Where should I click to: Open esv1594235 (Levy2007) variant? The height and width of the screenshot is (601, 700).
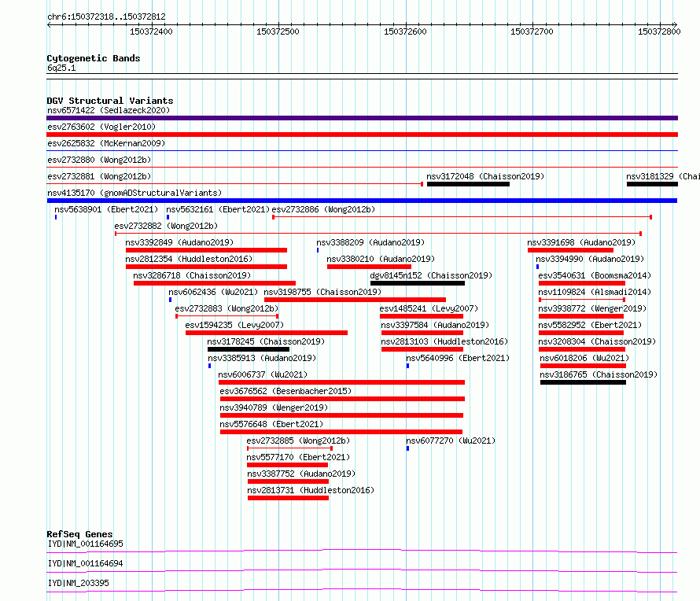pyautogui.click(x=235, y=325)
